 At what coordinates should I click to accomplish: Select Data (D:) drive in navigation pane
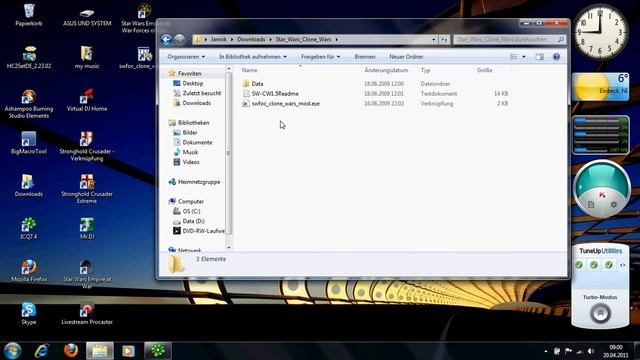193,221
